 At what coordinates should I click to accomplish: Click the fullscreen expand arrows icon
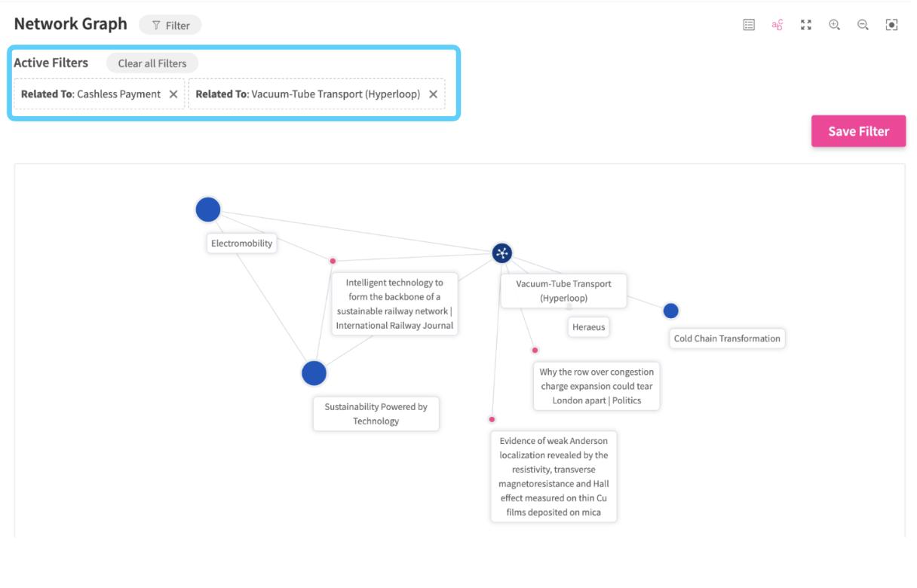(806, 25)
